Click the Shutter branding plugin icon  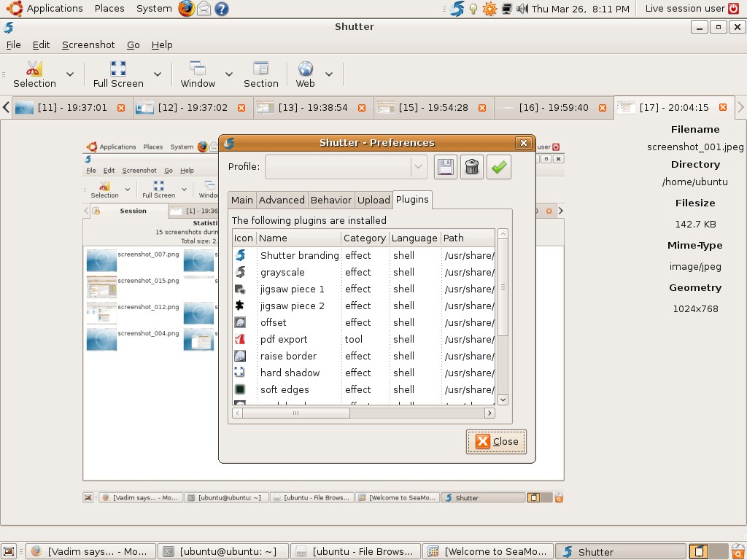[x=240, y=255]
